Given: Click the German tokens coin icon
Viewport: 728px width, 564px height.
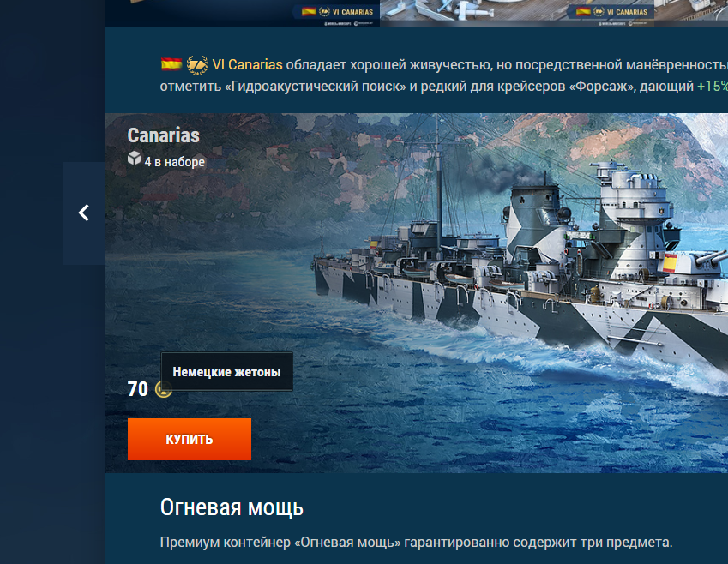Looking at the screenshot, I should [x=163, y=389].
